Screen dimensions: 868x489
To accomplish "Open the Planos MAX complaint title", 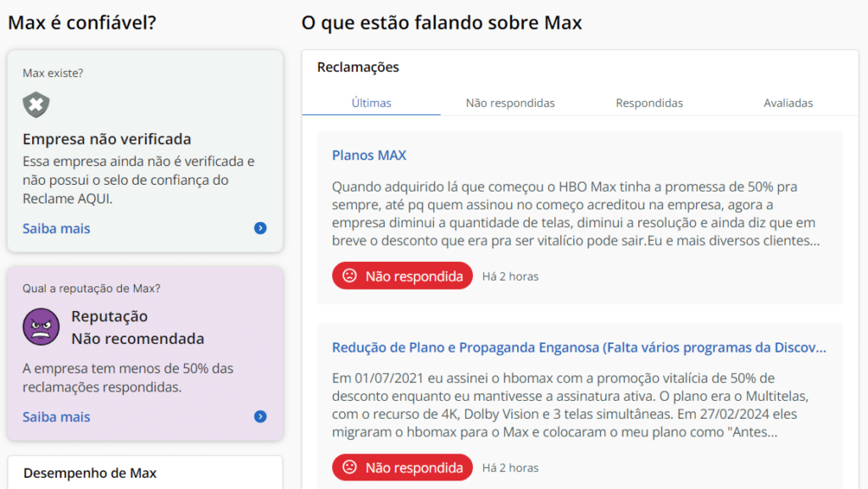I will pos(369,155).
